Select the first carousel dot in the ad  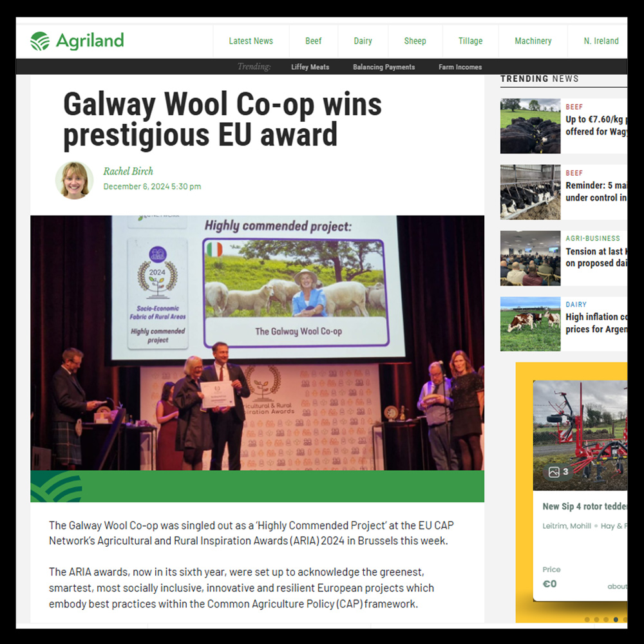tap(587, 620)
